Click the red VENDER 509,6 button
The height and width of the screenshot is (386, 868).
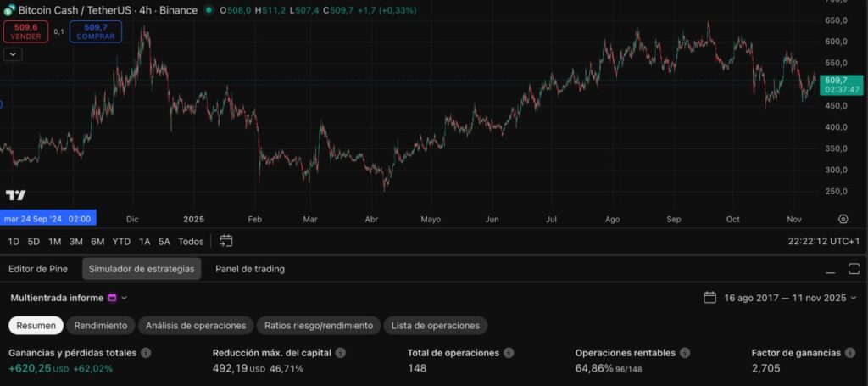click(26, 31)
